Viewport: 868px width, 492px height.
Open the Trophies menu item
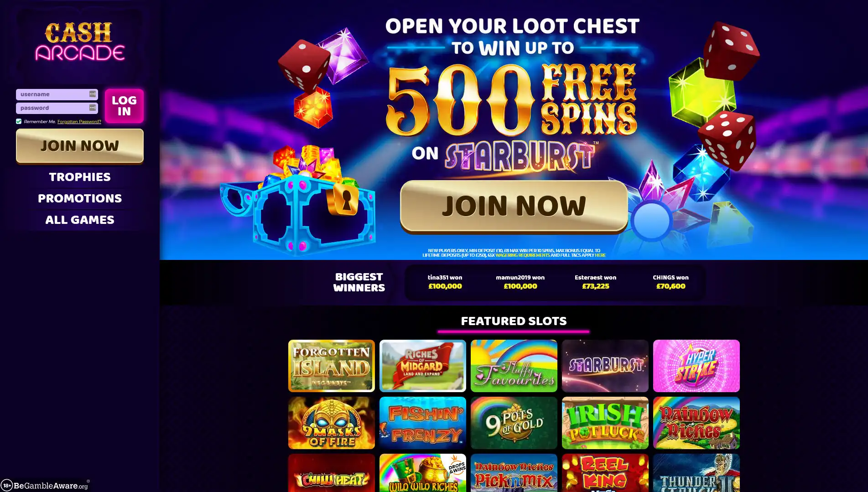[x=80, y=177]
